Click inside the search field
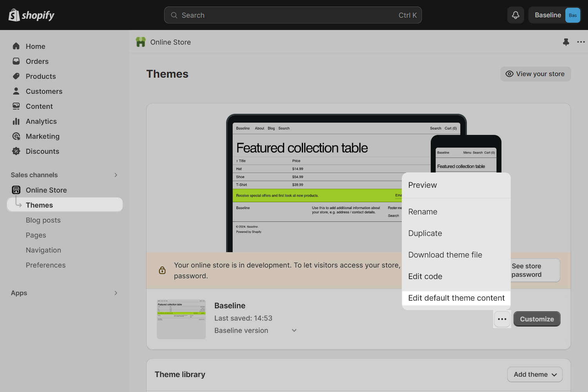Image resolution: width=588 pixels, height=392 pixels. 293,15
